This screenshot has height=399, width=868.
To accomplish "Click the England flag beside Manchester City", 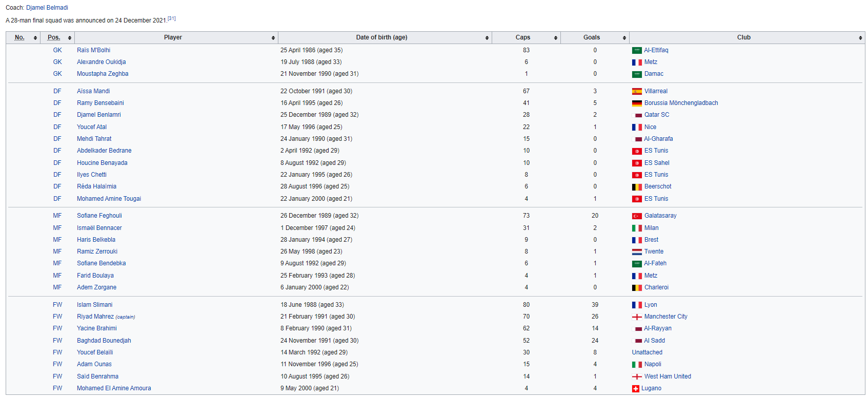I will point(637,317).
